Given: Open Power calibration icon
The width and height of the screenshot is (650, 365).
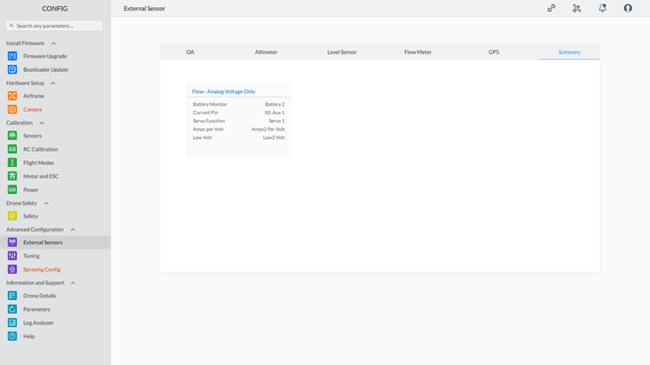Looking at the screenshot, I should tap(12, 190).
